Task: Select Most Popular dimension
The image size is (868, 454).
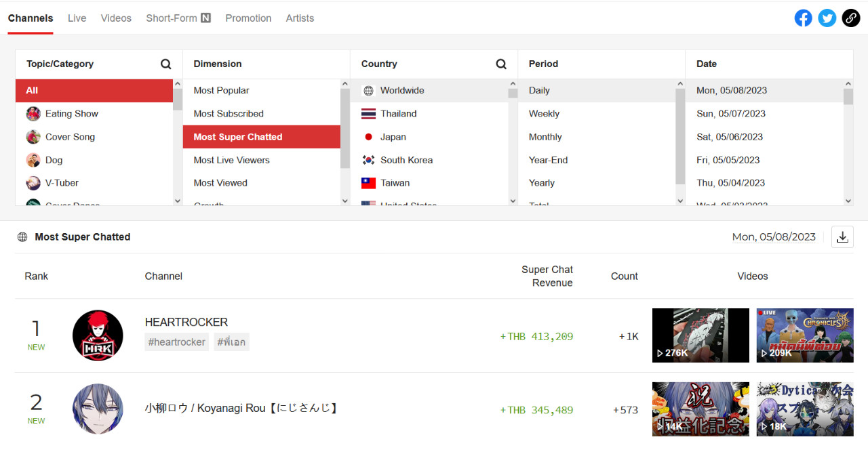Action: coord(262,91)
